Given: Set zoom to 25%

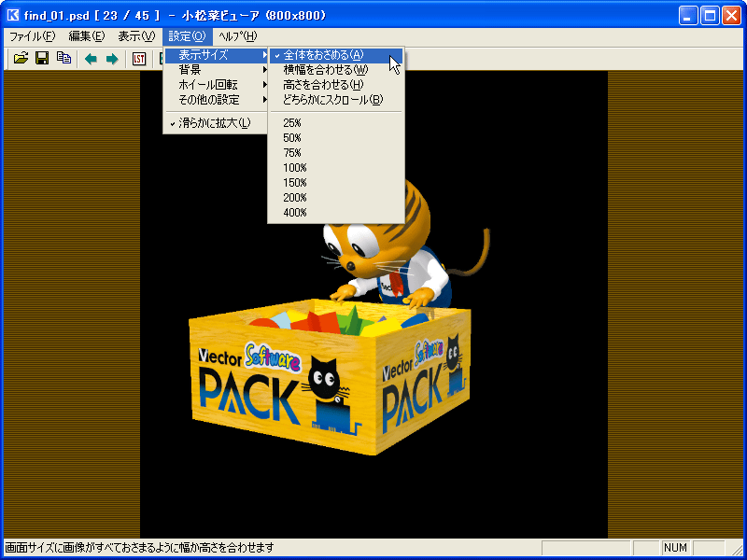Looking at the screenshot, I should [x=336, y=123].
